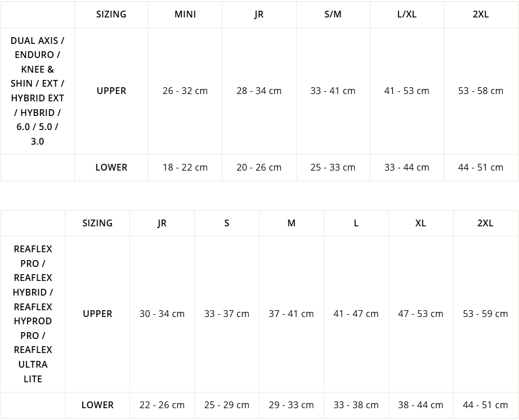519x420 pixels.
Task: Click the 47 - 53 cm upper cell
Action: (420, 314)
